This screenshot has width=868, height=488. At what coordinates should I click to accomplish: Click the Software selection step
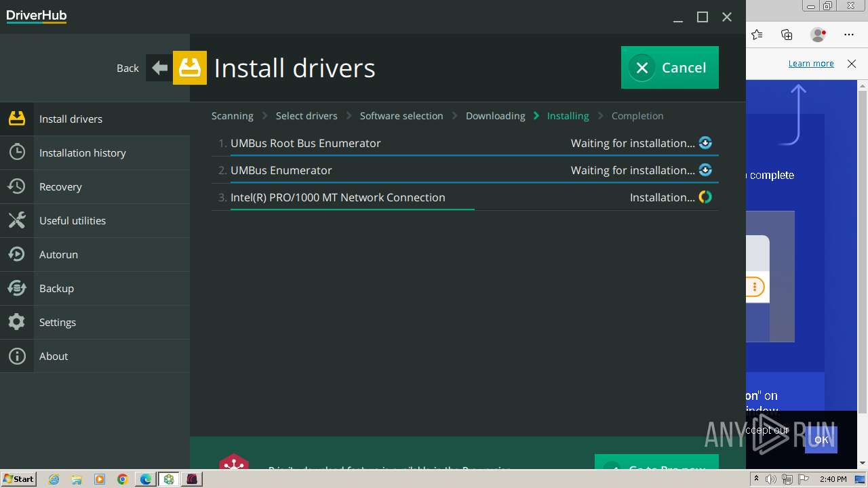tap(401, 116)
